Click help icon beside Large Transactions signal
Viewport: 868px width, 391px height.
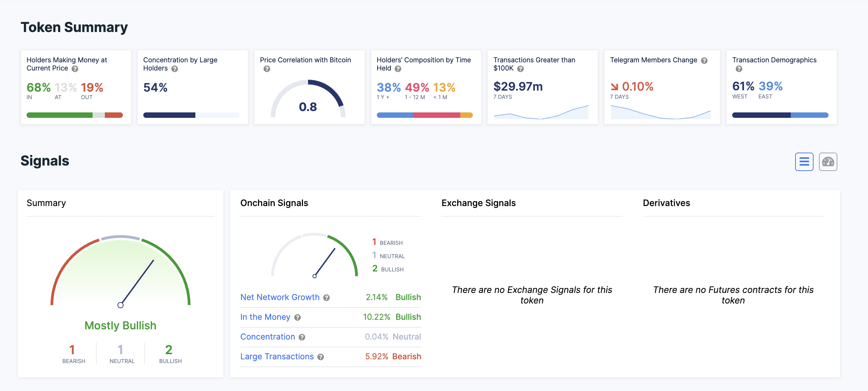321,357
